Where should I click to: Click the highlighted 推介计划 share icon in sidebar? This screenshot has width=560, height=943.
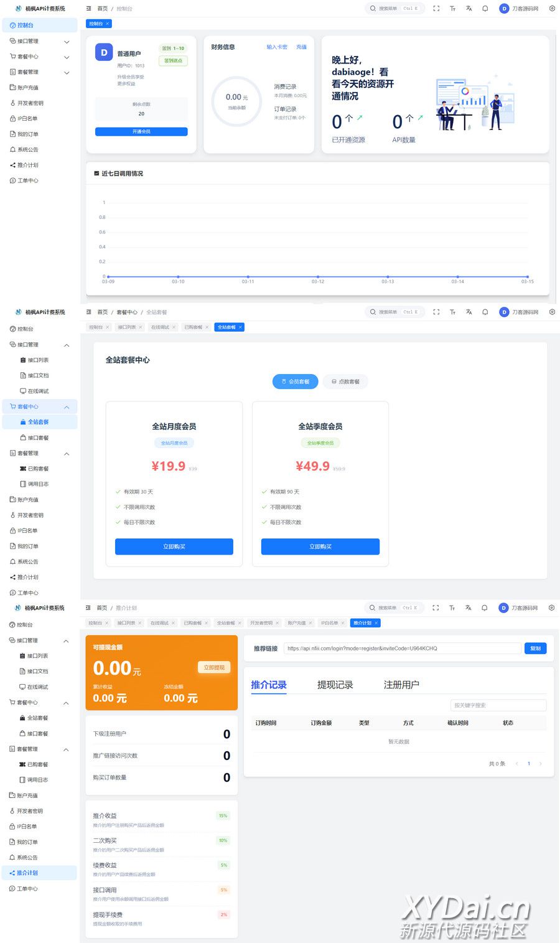point(12,873)
